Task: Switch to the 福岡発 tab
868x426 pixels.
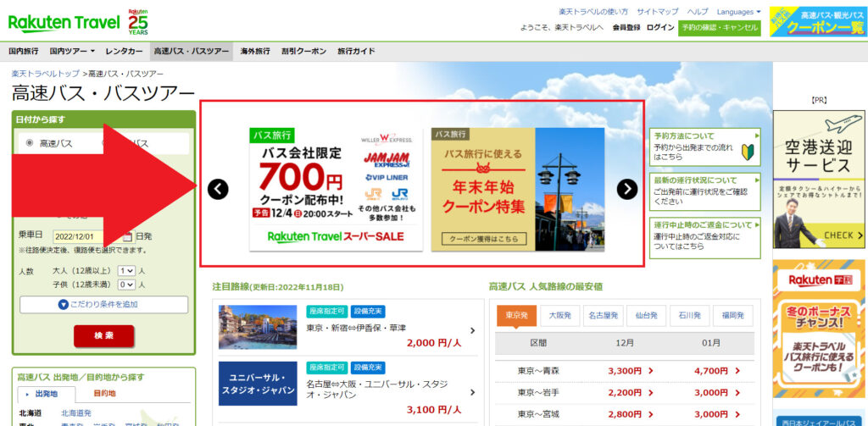Action: pyautogui.click(x=732, y=315)
